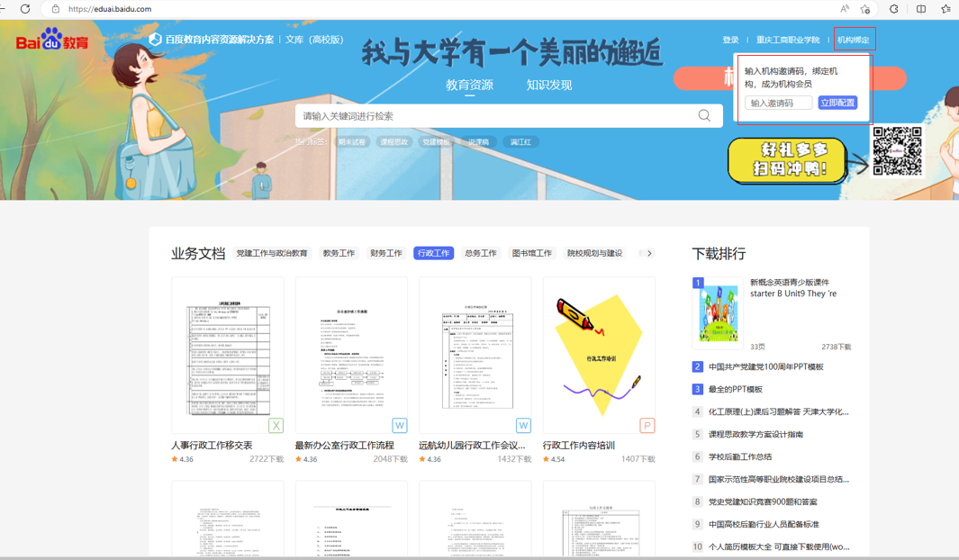Click the read aloud icon in address bar
Viewport: 959px width, 560px height.
click(844, 9)
